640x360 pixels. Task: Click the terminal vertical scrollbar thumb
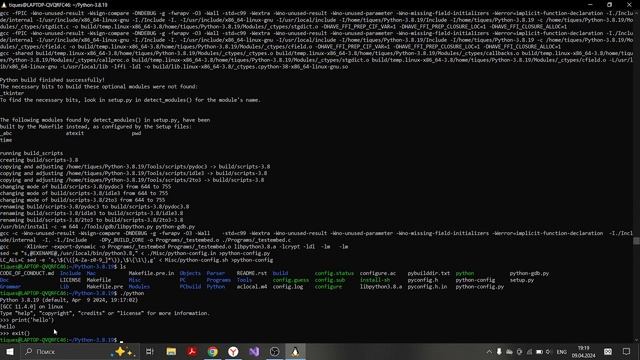(x=636, y=241)
